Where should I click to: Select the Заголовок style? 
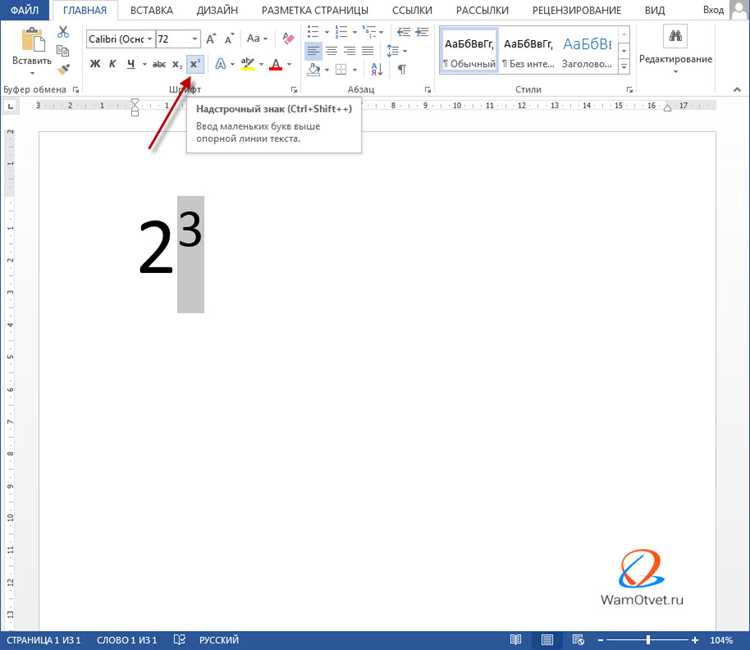[x=587, y=51]
